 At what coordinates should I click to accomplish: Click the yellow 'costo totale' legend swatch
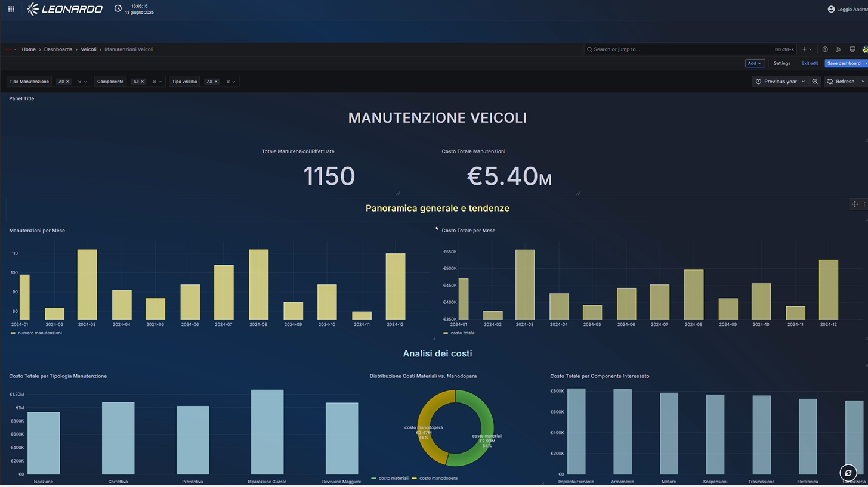click(445, 333)
